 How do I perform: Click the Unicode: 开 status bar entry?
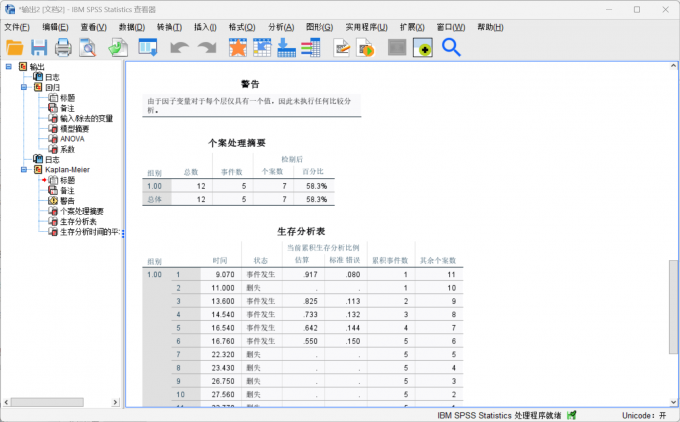coord(644,415)
